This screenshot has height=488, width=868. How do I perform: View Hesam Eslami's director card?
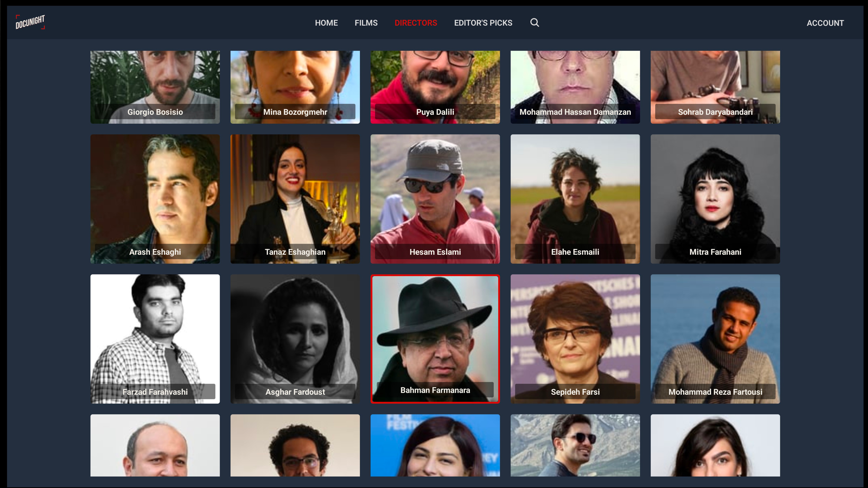pyautogui.click(x=435, y=199)
